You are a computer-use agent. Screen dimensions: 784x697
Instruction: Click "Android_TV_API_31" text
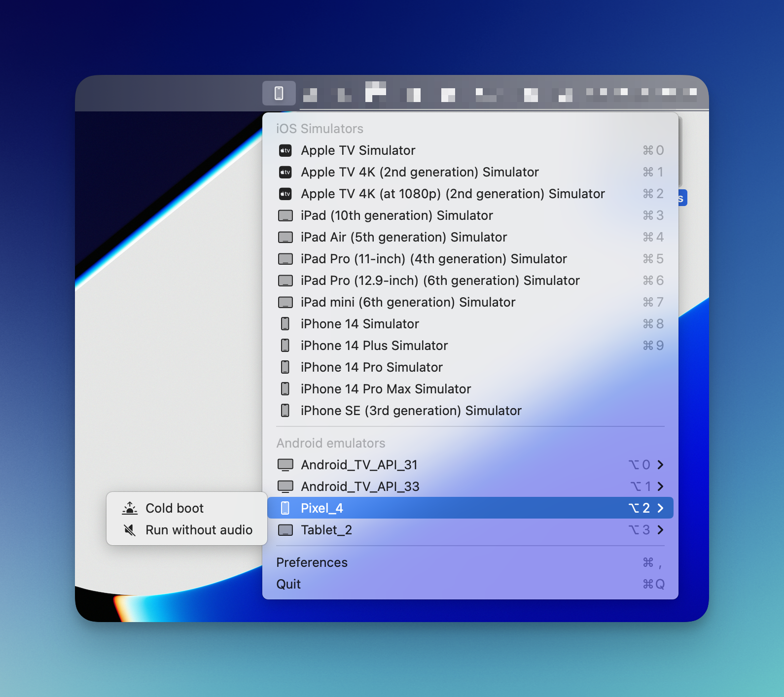(359, 465)
